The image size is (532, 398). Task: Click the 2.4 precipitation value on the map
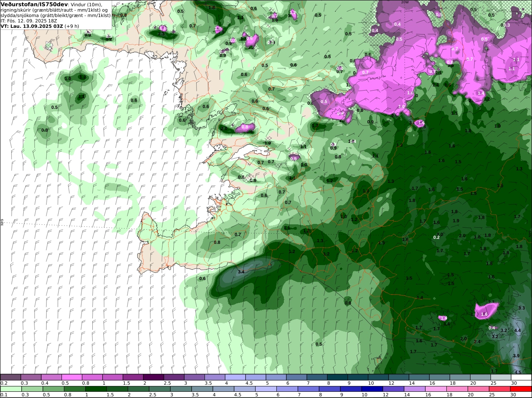point(477,341)
